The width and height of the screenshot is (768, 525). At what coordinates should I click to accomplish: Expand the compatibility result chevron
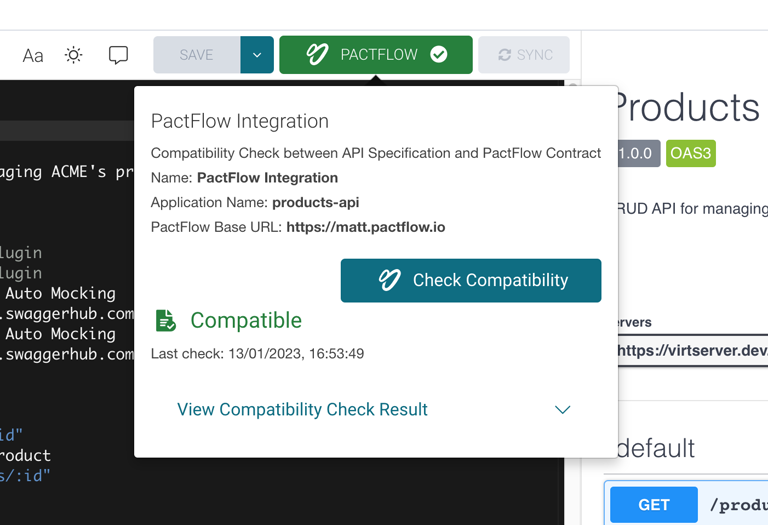(x=562, y=410)
